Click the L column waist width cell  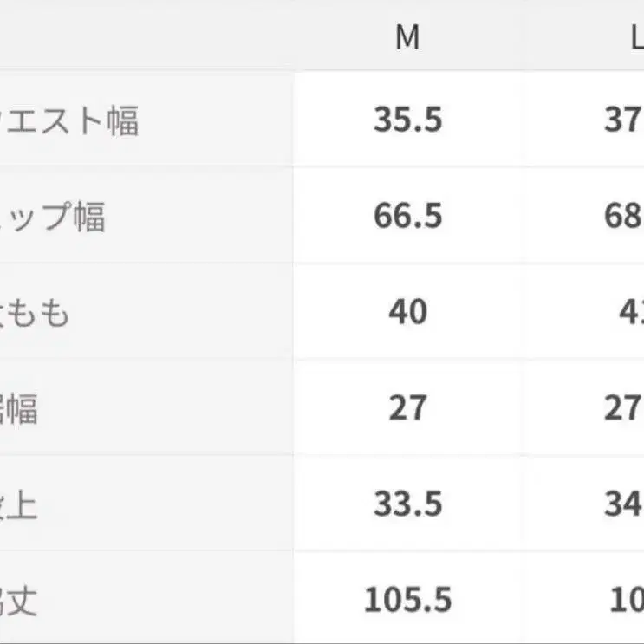coord(622,120)
